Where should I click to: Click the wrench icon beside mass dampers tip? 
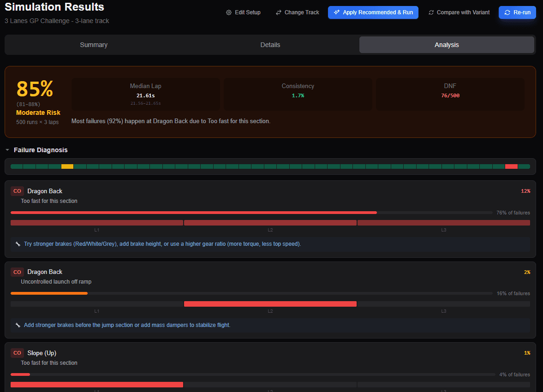click(x=18, y=325)
